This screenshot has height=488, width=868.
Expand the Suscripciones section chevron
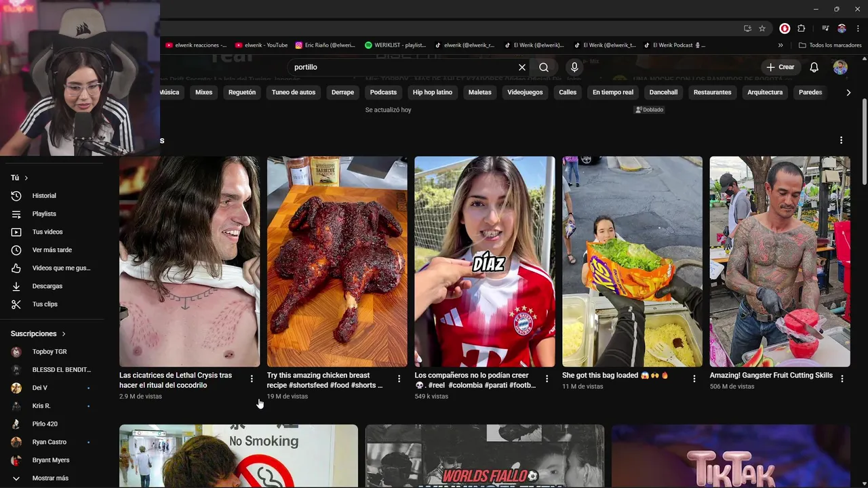pyautogui.click(x=64, y=334)
